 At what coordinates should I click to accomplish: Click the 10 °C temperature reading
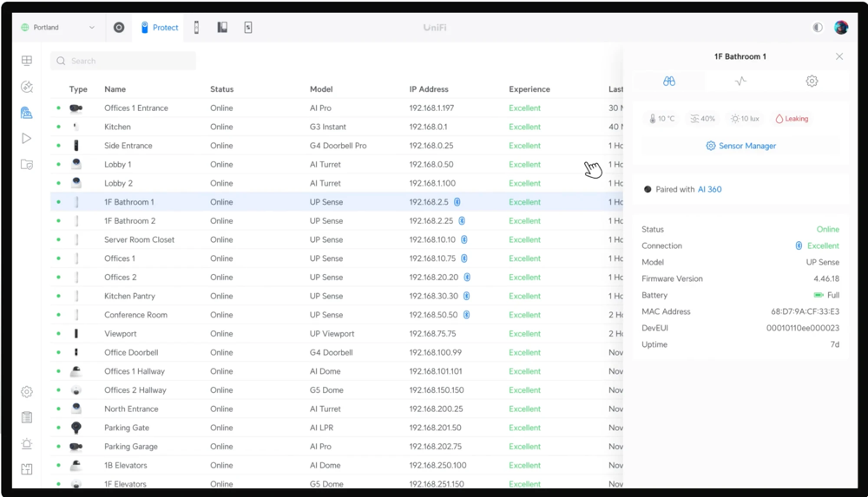[662, 119]
